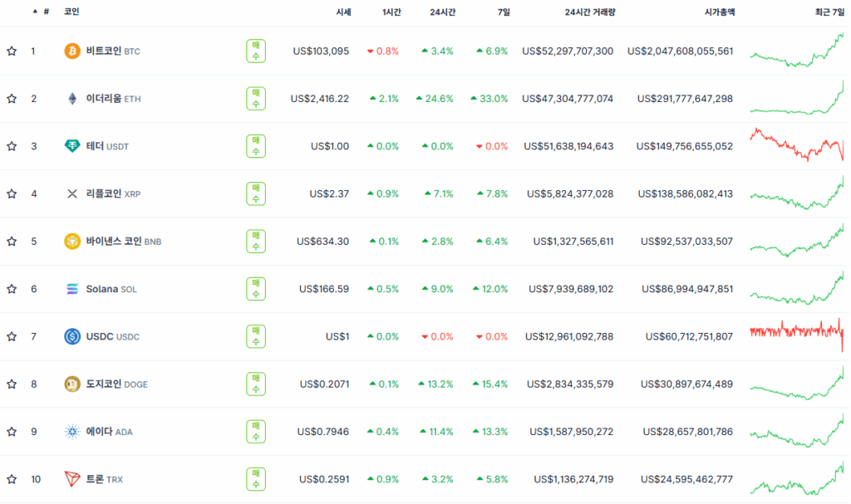Click the Bitcoin orange logo icon
The image size is (851, 504).
(x=72, y=51)
